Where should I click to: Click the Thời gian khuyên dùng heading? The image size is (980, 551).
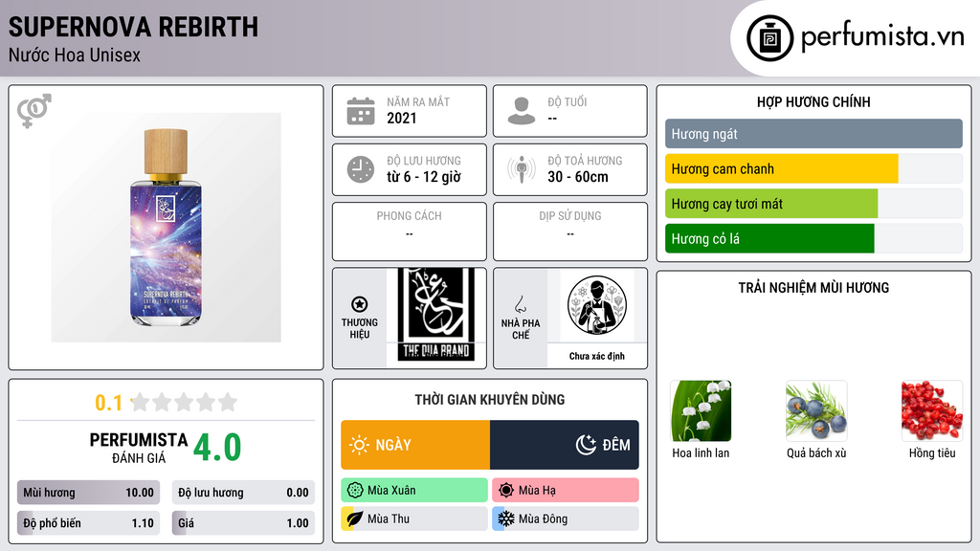click(x=490, y=400)
